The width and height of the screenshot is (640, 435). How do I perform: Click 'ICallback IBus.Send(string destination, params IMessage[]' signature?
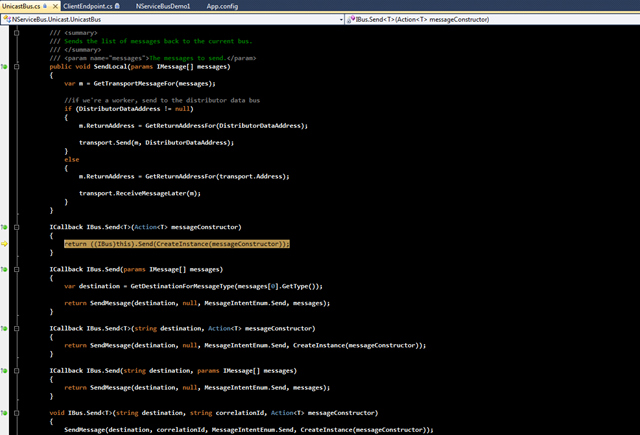click(173, 371)
